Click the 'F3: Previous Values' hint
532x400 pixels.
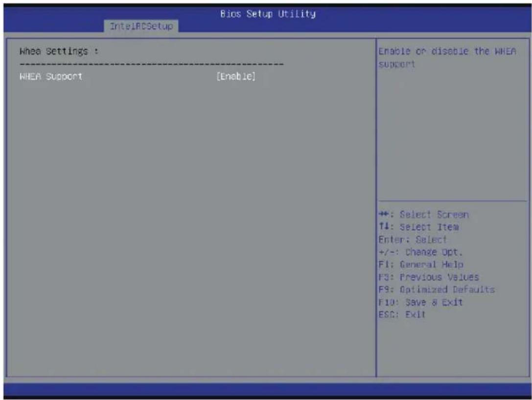coord(429,277)
